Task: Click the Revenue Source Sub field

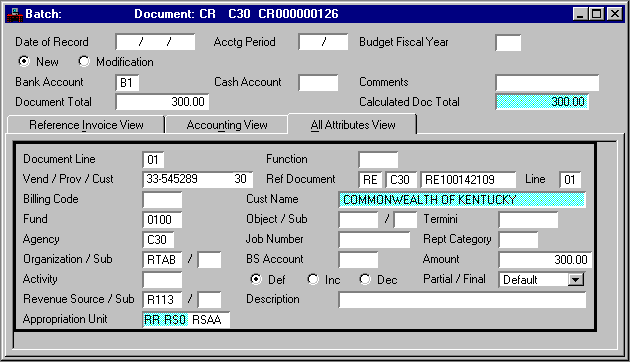Action: [x=209, y=300]
